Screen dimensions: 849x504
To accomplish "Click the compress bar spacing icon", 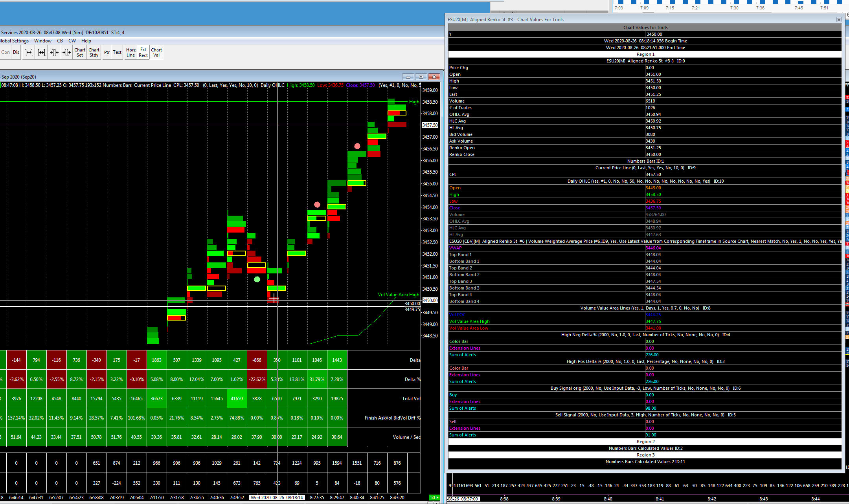I will pos(54,52).
